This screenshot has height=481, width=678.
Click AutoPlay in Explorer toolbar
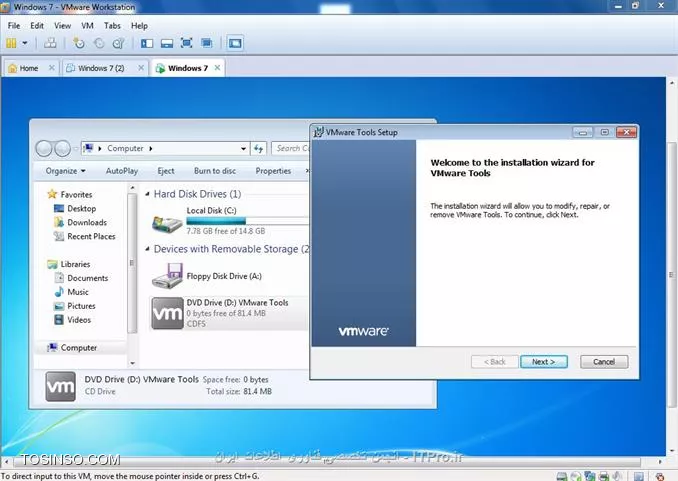[122, 171]
